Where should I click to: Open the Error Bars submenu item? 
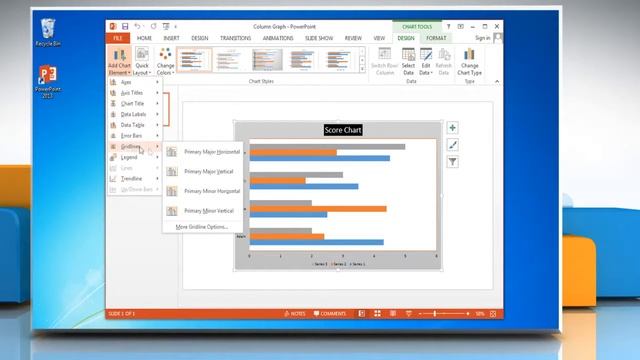(135, 136)
